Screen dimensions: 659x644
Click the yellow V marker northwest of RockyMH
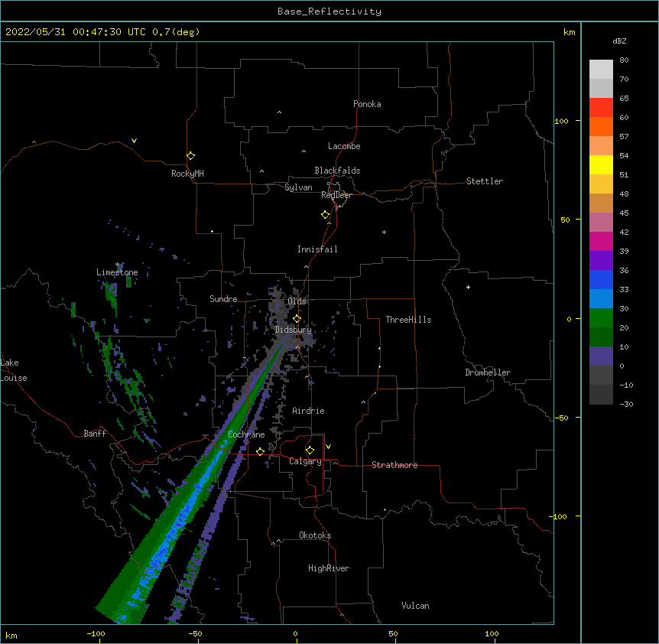coord(134,141)
